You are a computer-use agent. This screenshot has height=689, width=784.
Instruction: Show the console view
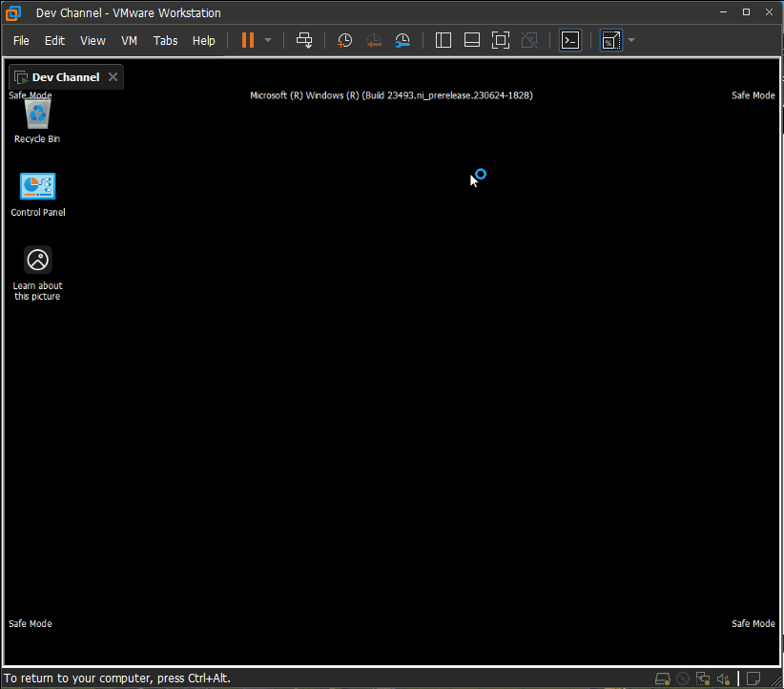click(570, 40)
